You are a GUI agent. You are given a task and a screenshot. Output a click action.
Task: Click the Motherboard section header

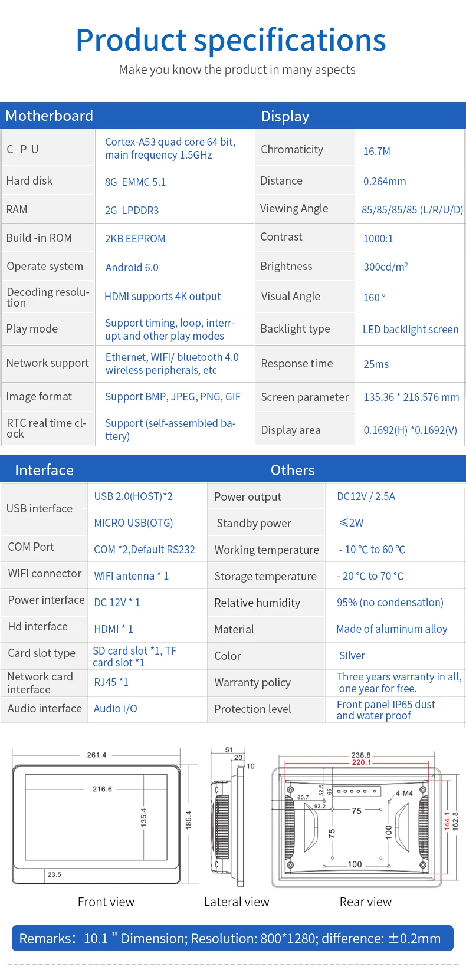click(x=50, y=116)
